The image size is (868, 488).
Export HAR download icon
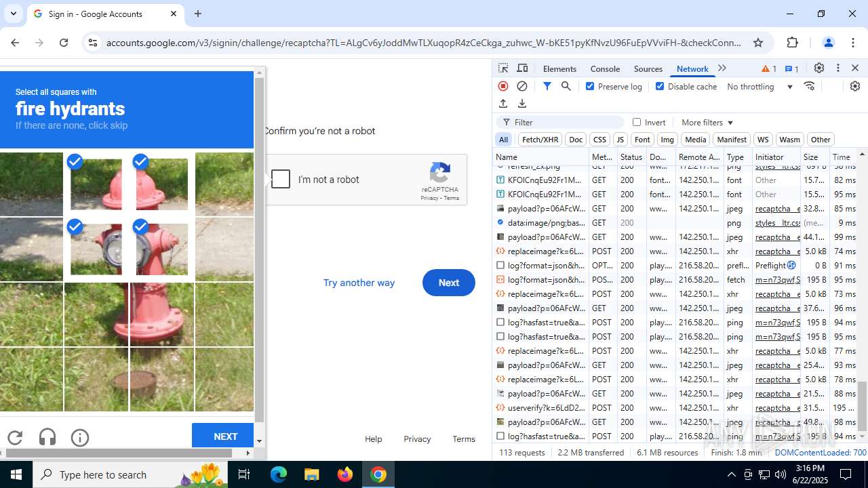(522, 104)
